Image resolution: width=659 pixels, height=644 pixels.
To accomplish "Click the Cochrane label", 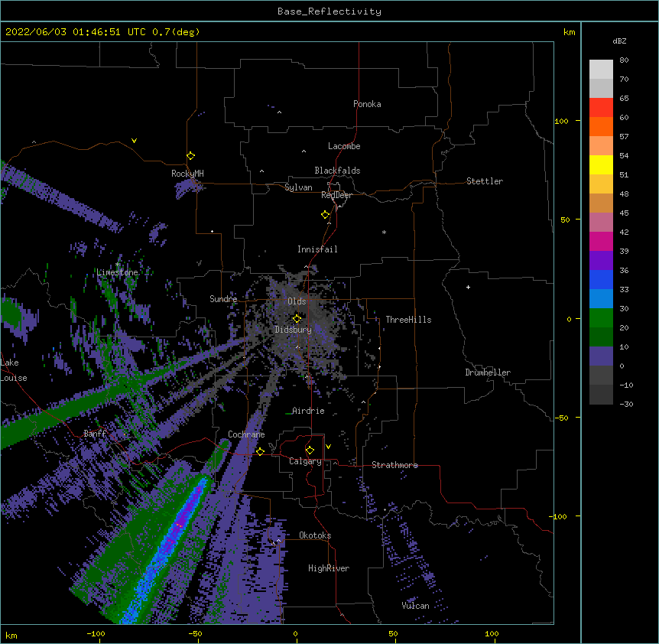I will pyautogui.click(x=246, y=434).
